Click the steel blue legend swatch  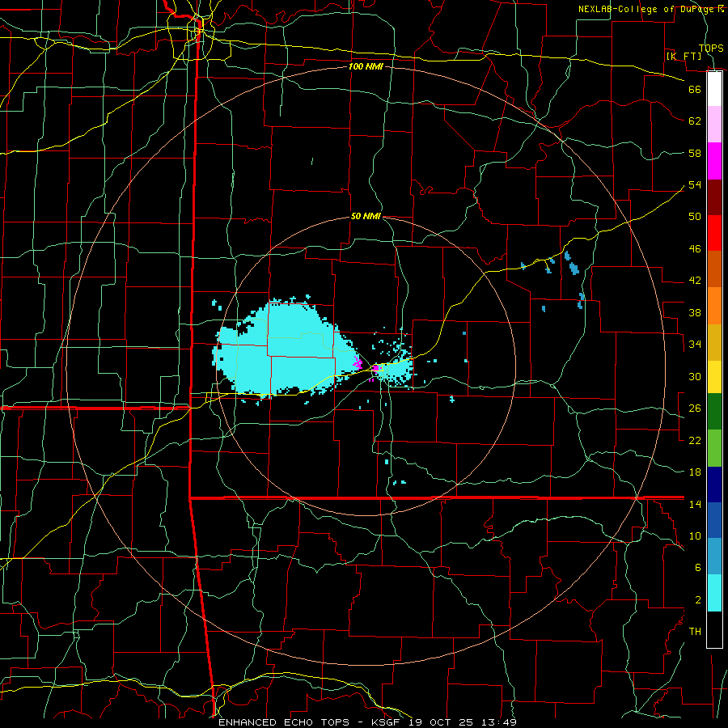[x=714, y=557]
